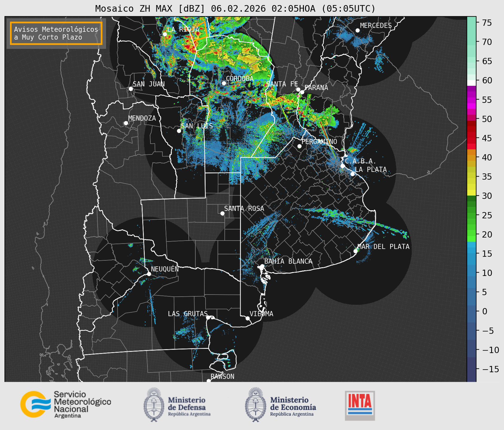The image size is (504, 430).
Task: Click the 40 dBZ orange color on the scale
Action: click(x=471, y=158)
